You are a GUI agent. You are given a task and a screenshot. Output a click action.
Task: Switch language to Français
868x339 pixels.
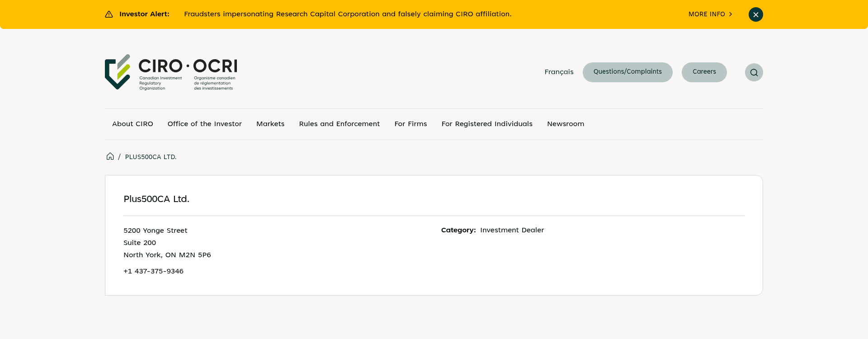559,72
